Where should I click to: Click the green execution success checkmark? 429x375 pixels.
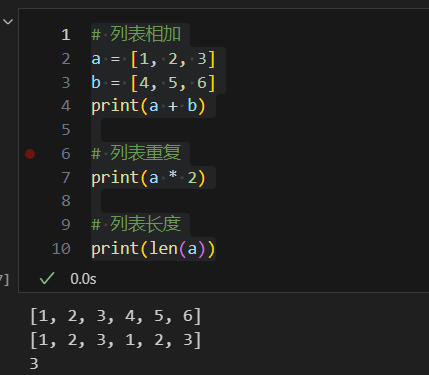point(47,278)
